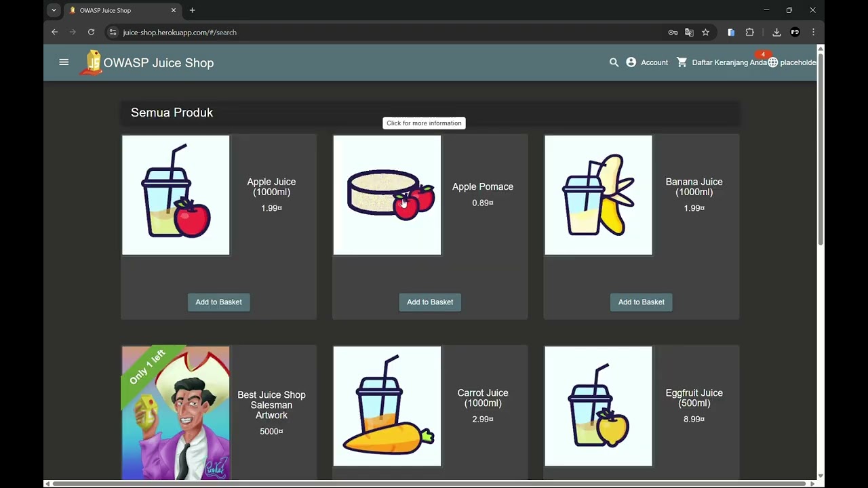
Task: Open Chrome three-dot menu
Action: click(813, 32)
